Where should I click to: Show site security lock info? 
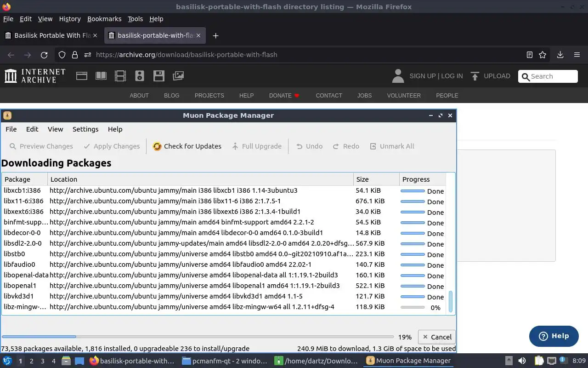coord(75,55)
